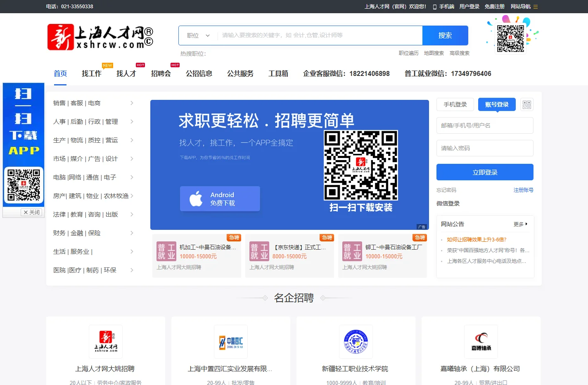
Task: Open 嘉曦轴承 company logo
Action: [x=481, y=342]
